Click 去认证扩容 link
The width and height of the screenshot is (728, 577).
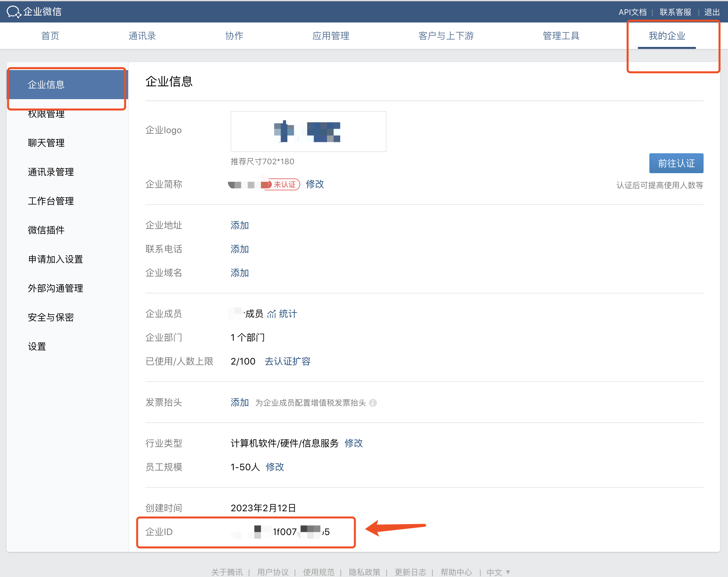click(287, 362)
